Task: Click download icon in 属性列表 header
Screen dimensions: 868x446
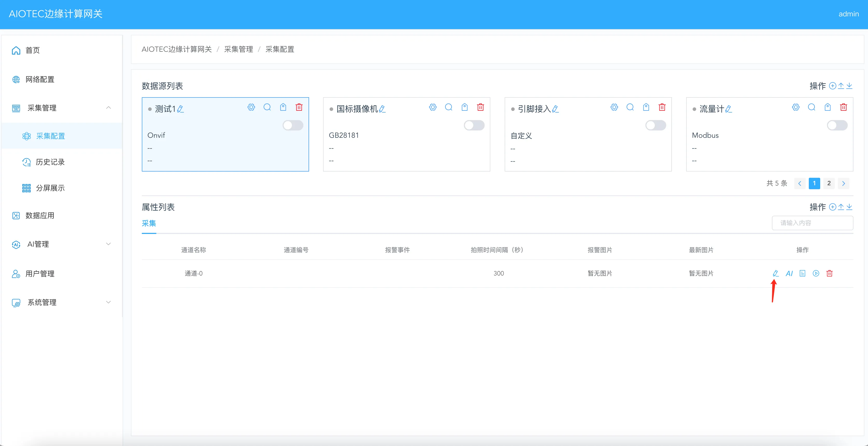Action: pyautogui.click(x=849, y=207)
